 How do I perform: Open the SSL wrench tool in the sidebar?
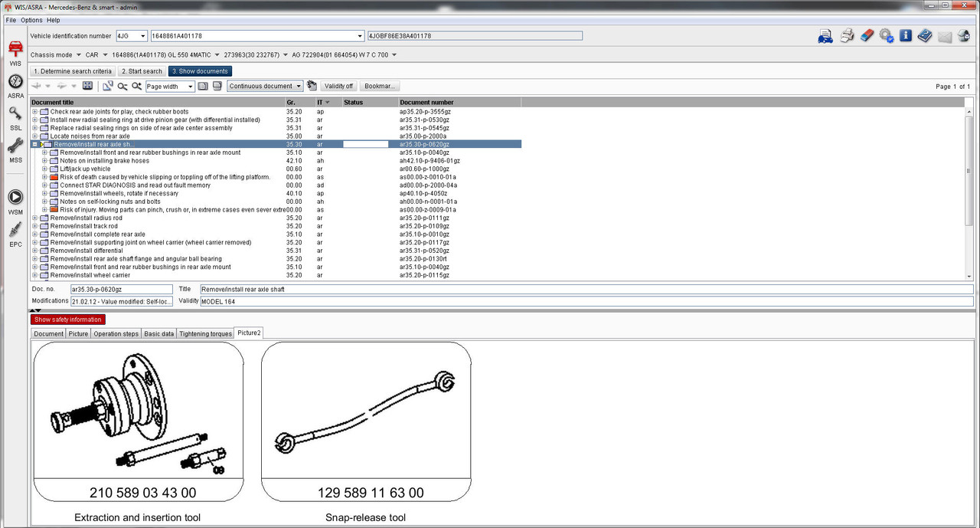point(15,117)
